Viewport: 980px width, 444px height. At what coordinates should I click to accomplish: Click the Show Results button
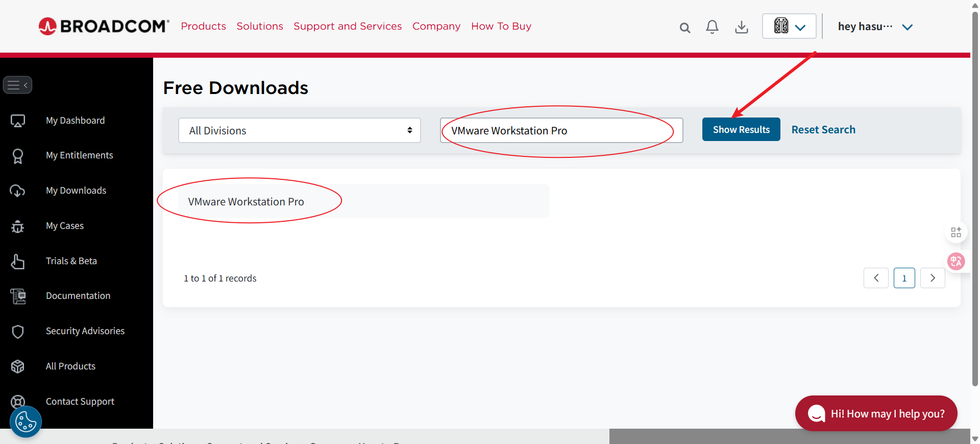tap(741, 130)
